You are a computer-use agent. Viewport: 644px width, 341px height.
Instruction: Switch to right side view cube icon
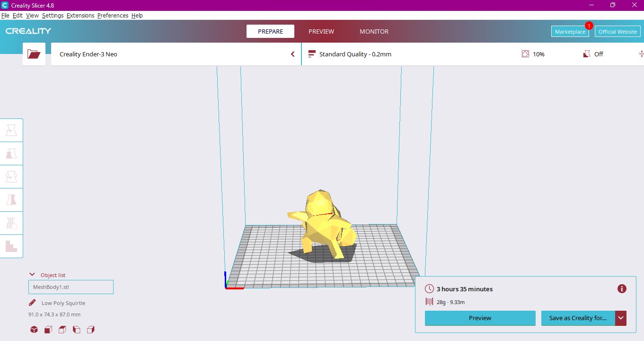(x=91, y=330)
